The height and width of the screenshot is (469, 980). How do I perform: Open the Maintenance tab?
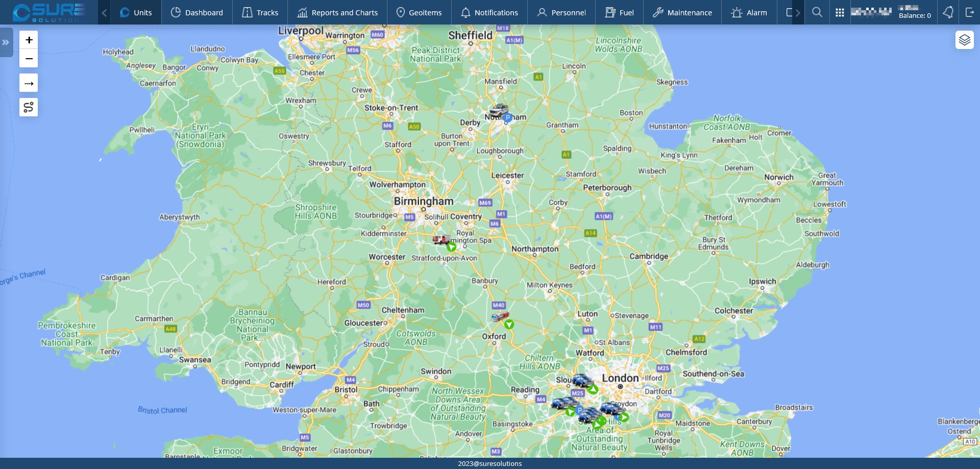pos(682,12)
